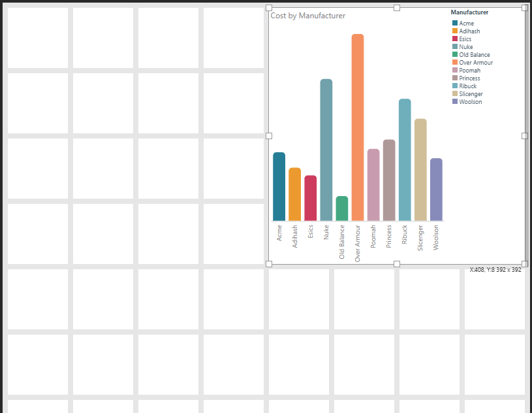532x413 pixels.
Task: Click the Acme axis label
Action: click(279, 233)
